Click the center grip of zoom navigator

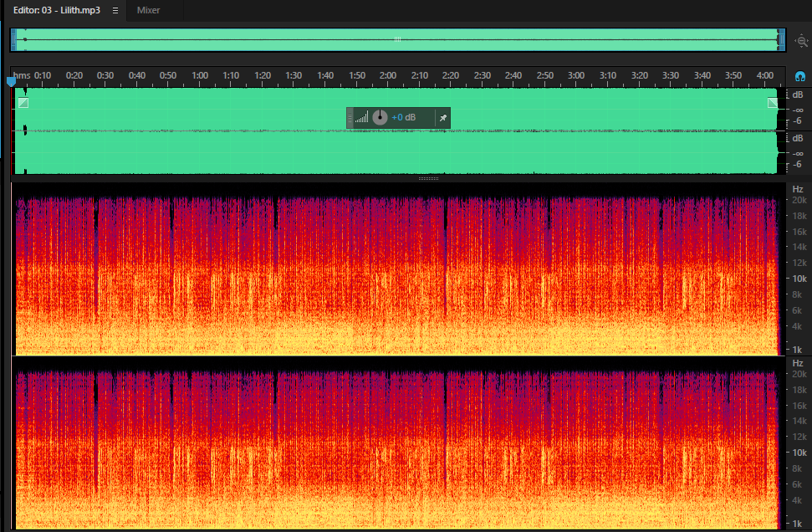point(398,39)
